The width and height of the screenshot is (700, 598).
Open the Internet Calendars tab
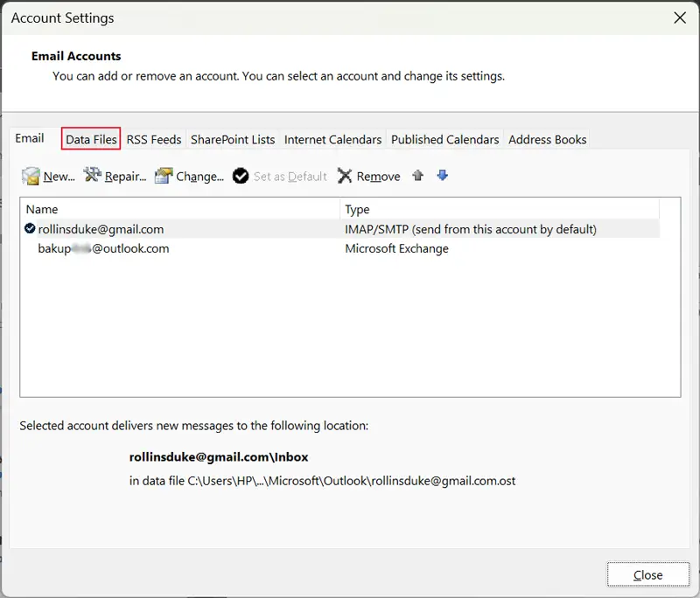pyautogui.click(x=332, y=139)
